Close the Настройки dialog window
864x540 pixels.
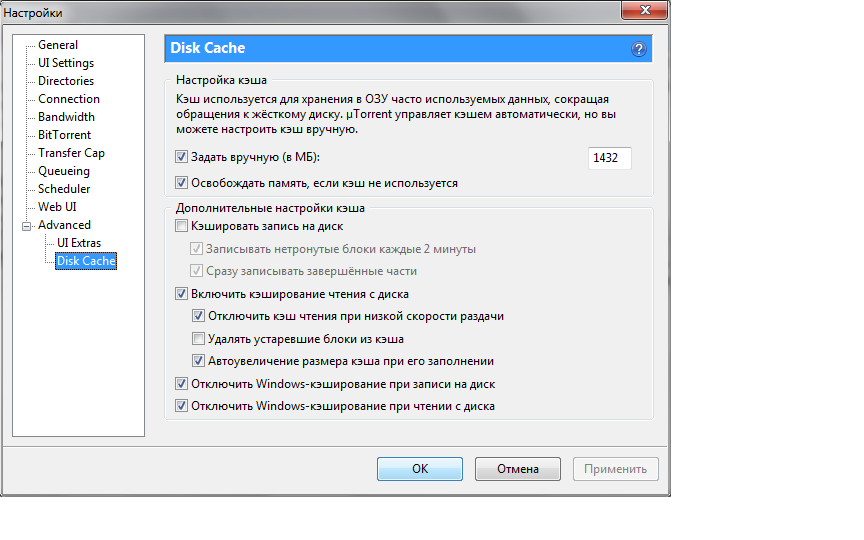pyautogui.click(x=645, y=10)
